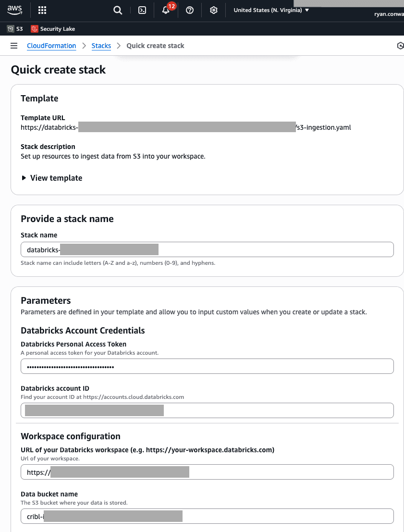Navigate to Stacks breadcrumb link
Screen dimensions: 404x532
[x=101, y=46]
